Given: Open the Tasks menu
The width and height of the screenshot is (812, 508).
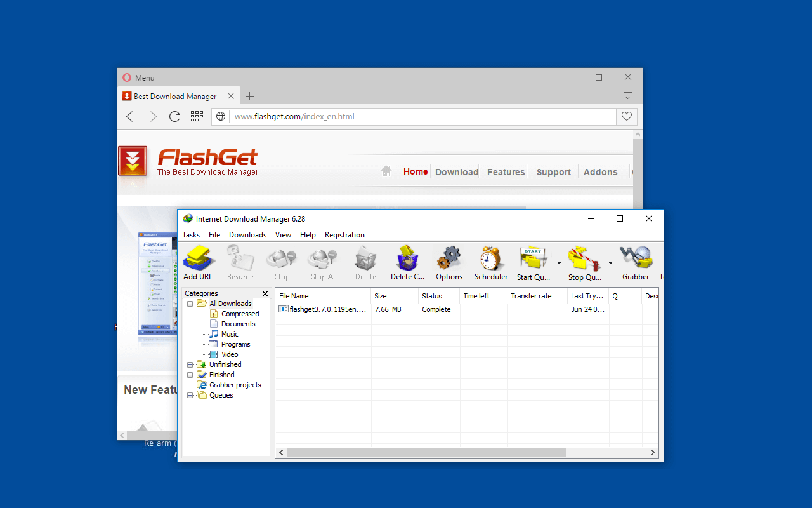Looking at the screenshot, I should pos(191,235).
